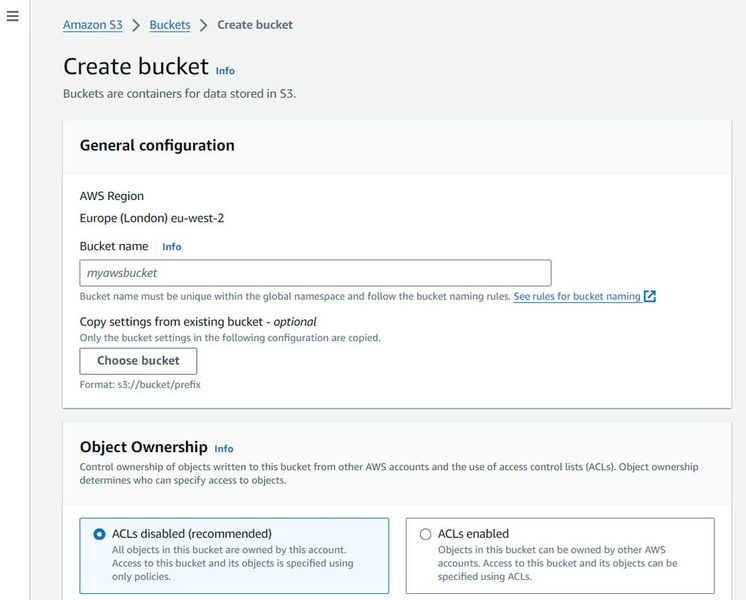Click the Europe (London) eu-west-2 region text
Image resolution: width=746 pixels, height=600 pixels.
tap(151, 218)
